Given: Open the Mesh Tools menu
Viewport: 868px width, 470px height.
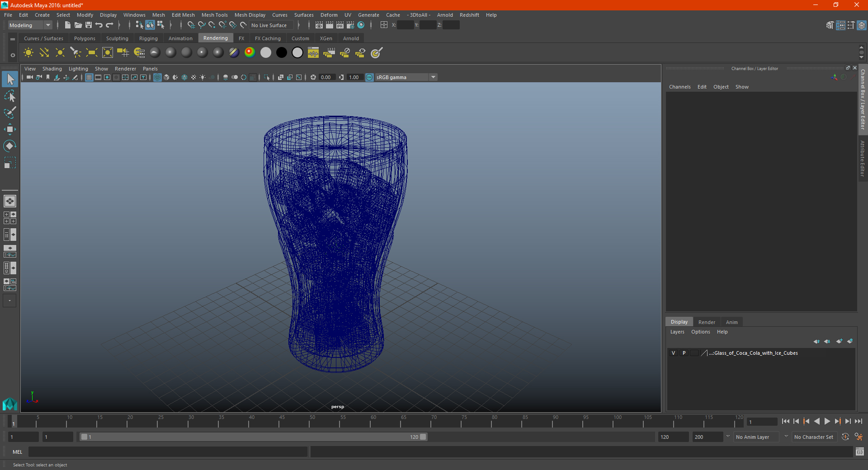Looking at the screenshot, I should [x=214, y=15].
